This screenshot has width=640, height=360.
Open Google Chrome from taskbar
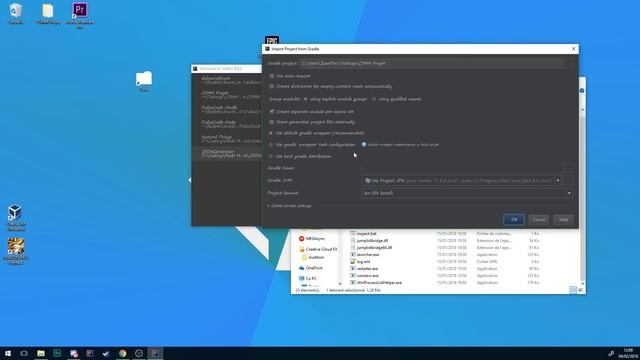coord(122,353)
